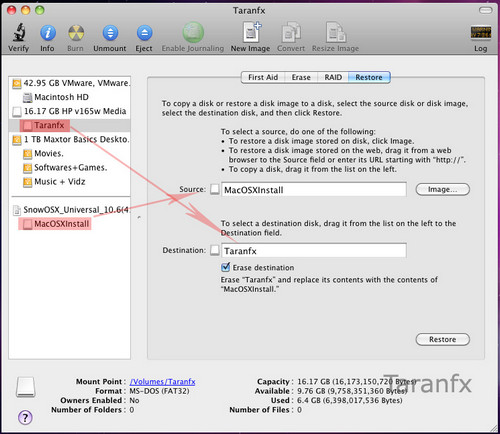This screenshot has height=434, width=500.
Task: Click the Owners Enabled No value
Action: point(134,400)
